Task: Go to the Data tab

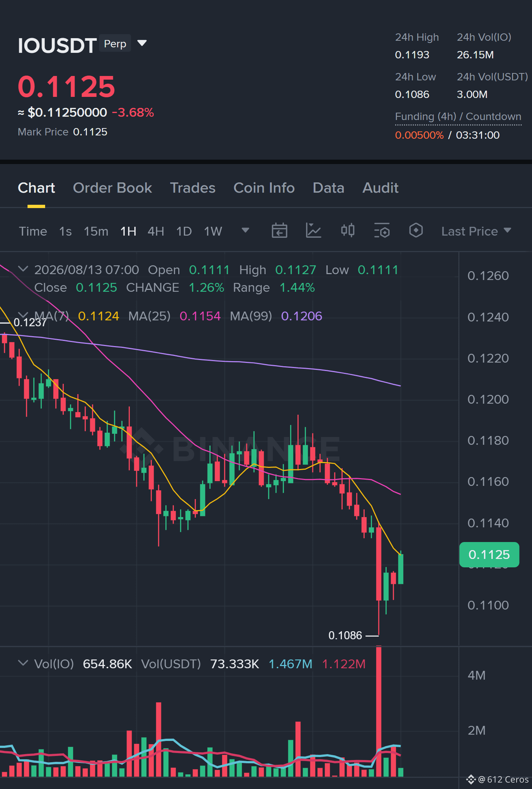Action: pos(328,188)
